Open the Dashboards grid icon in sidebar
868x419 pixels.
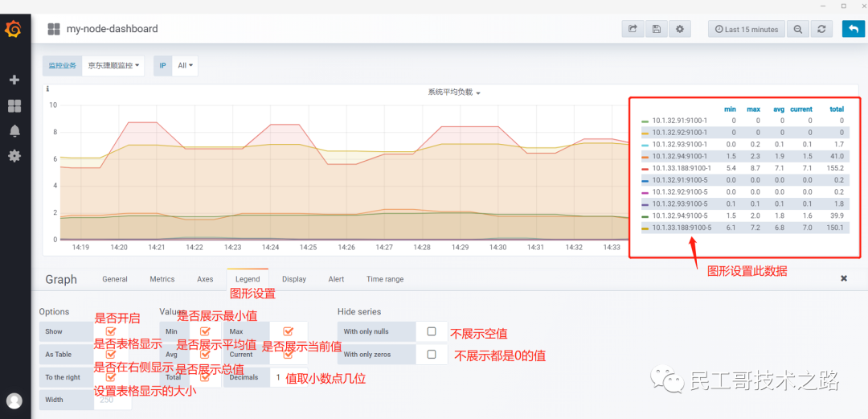pyautogui.click(x=14, y=106)
